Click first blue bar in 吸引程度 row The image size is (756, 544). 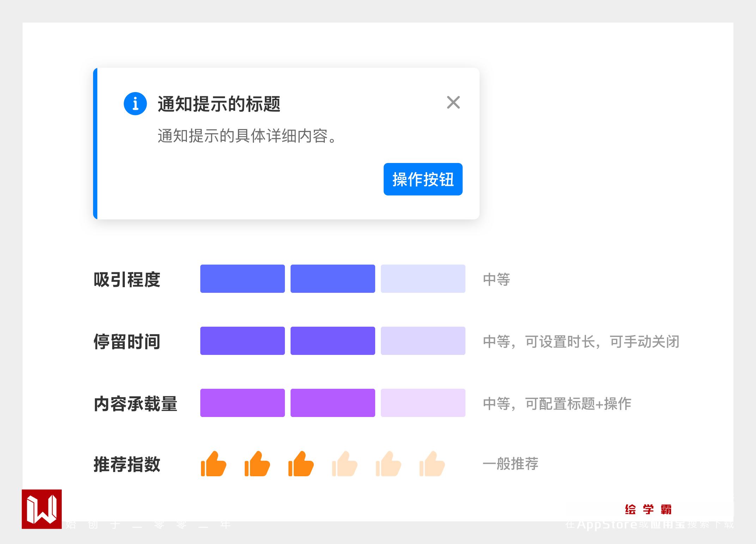(x=242, y=279)
